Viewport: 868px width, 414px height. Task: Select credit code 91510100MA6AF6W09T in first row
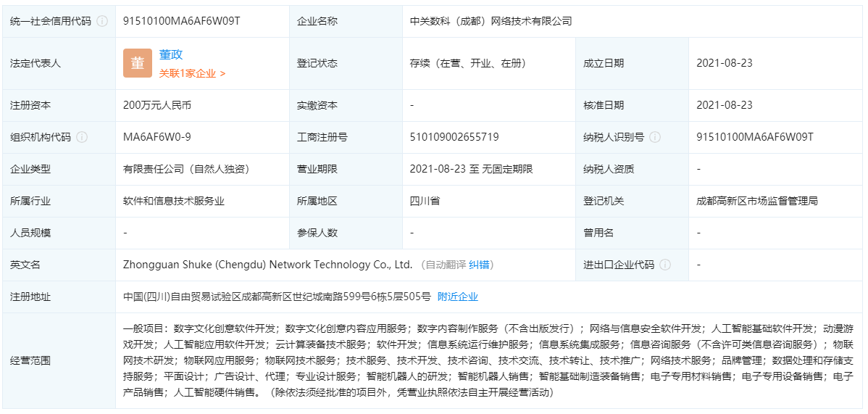(182, 21)
